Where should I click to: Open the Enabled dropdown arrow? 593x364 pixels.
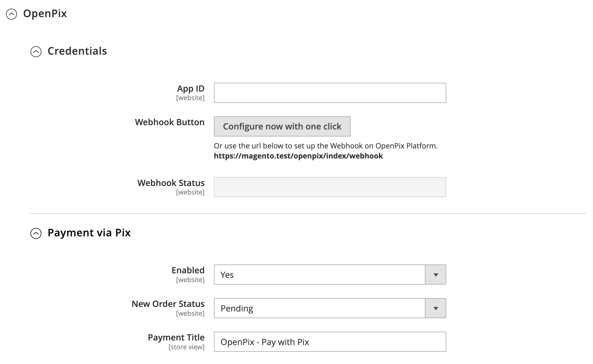point(436,275)
